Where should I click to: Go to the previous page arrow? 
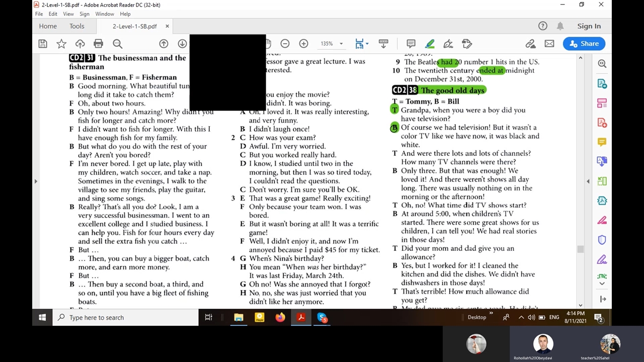pyautogui.click(x=164, y=44)
